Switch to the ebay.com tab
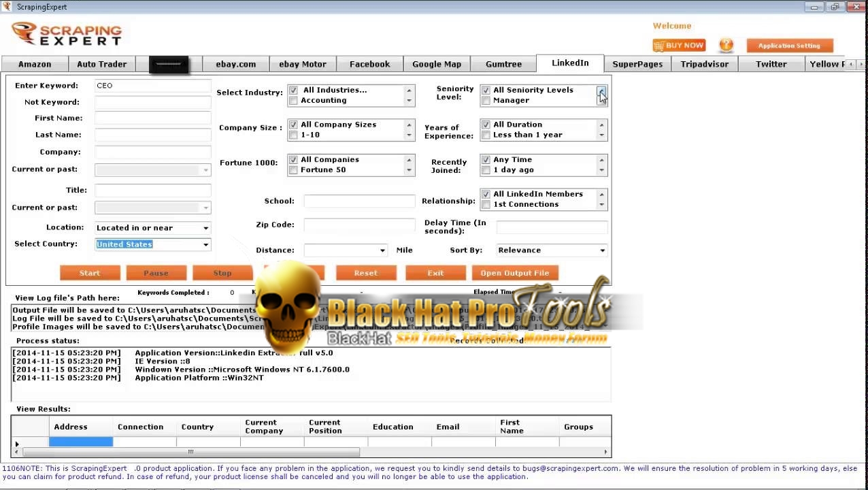868x490 pixels. click(x=236, y=64)
